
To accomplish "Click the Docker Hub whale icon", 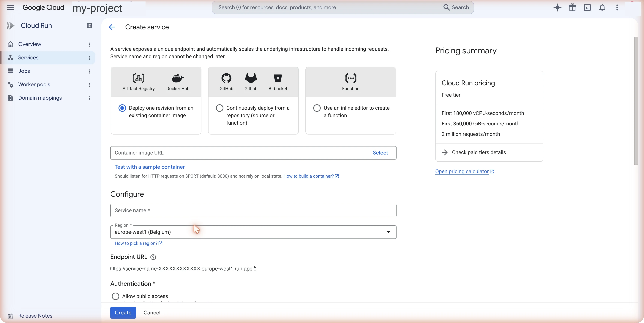I will (178, 78).
